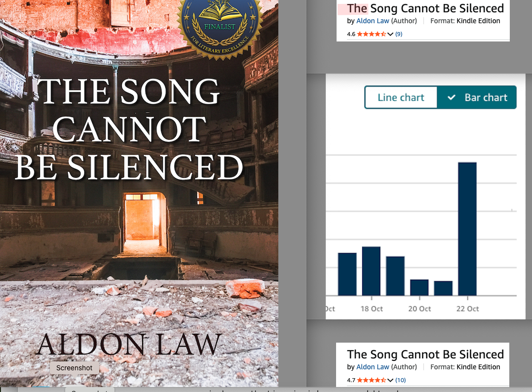Click the "18 Oct" axis label
The width and height of the screenshot is (532, 392).
coord(372,309)
